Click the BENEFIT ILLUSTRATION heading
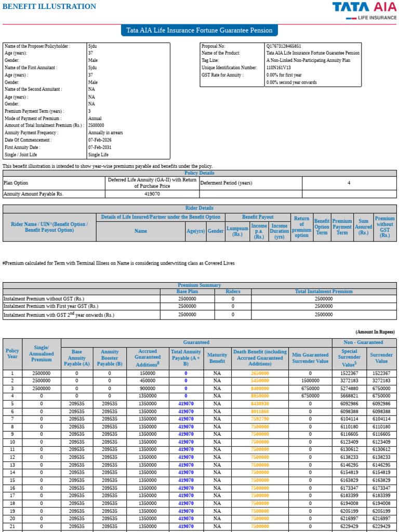The height and width of the screenshot is (532, 399). 49,6
